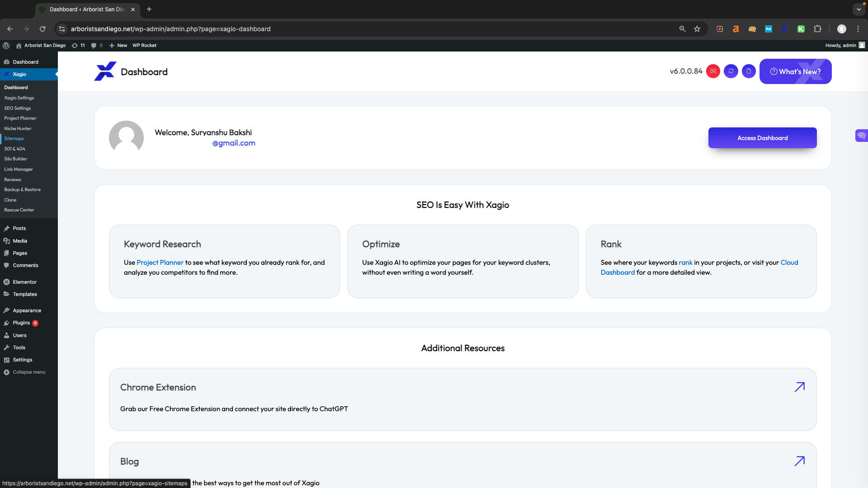
Task: Select Xagio in the sidebar
Action: point(29,74)
